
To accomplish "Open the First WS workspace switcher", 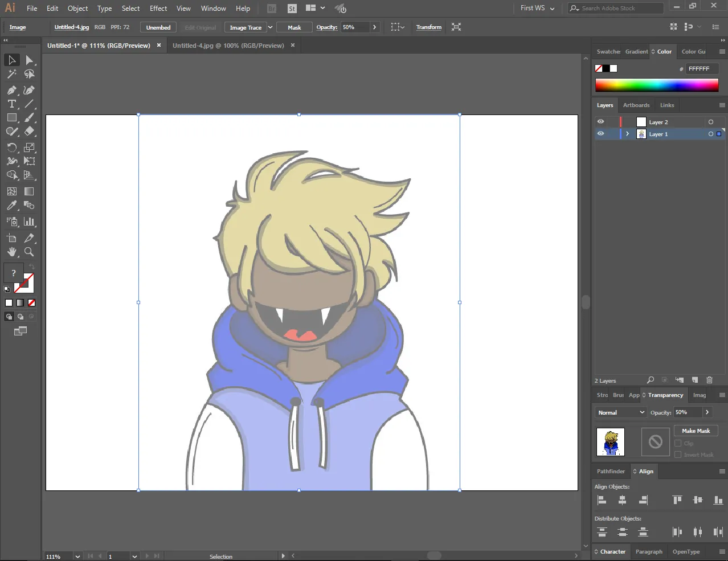I will pos(537,8).
